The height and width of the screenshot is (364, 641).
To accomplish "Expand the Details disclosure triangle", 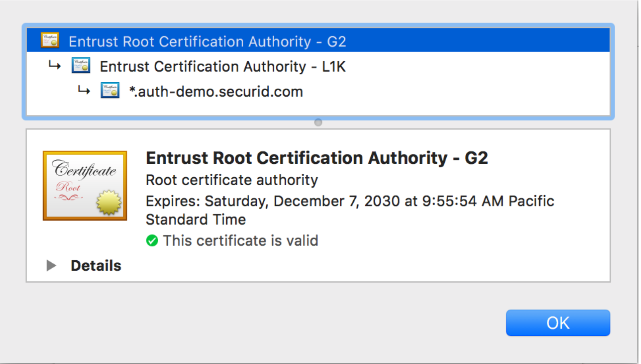I will coord(51,265).
